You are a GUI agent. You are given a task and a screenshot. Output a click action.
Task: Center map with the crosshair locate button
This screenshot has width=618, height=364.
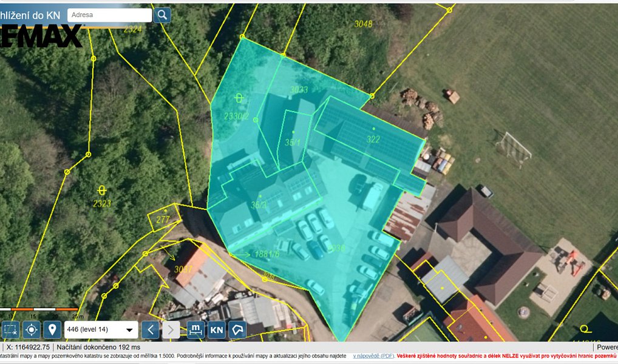click(x=32, y=330)
